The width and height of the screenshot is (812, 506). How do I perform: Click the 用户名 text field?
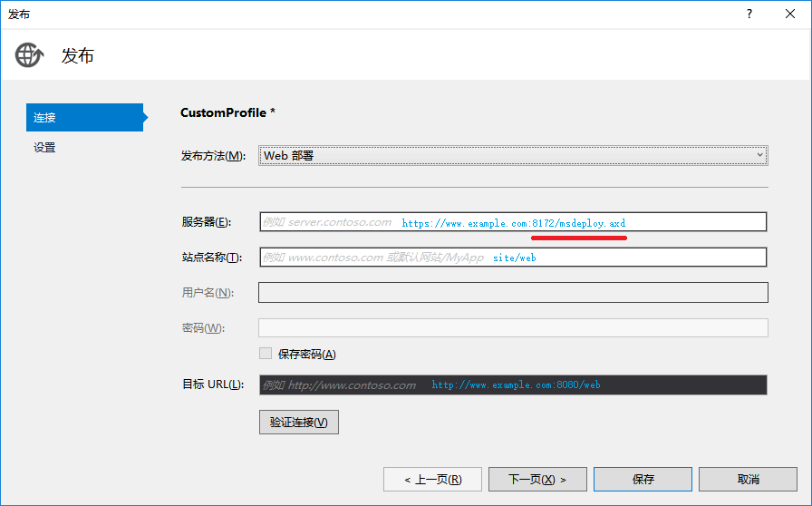(x=513, y=292)
